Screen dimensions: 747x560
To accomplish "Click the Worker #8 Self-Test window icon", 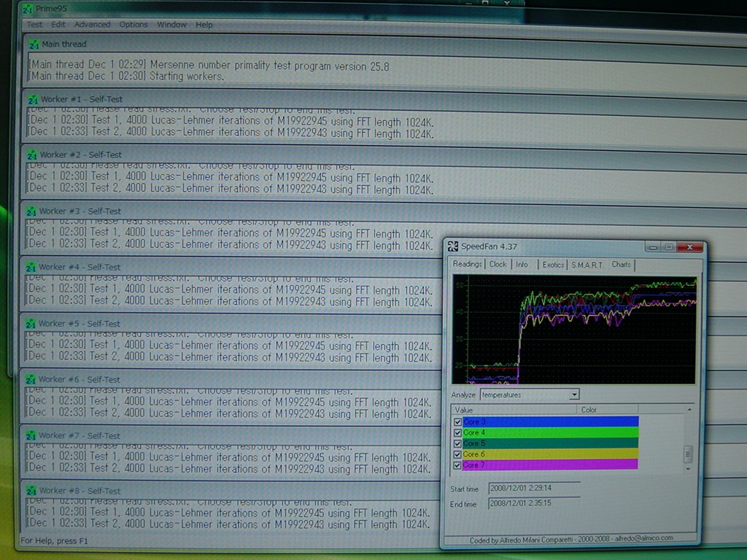I will point(31,491).
